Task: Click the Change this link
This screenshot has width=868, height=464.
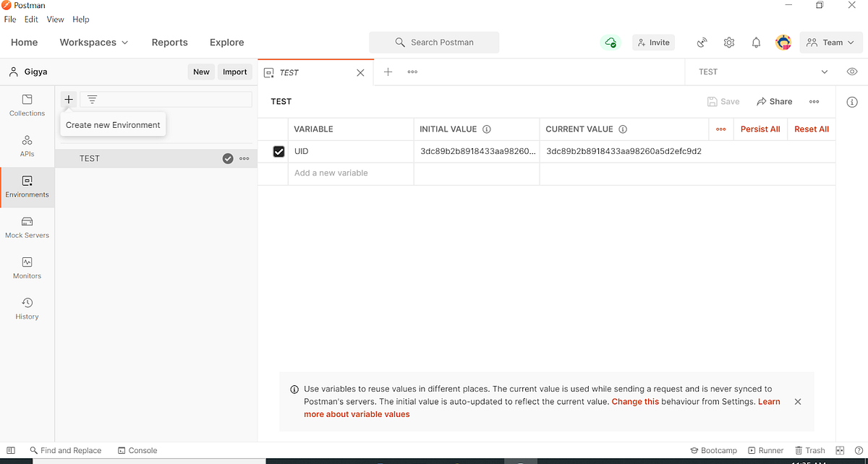Action: pyautogui.click(x=635, y=401)
